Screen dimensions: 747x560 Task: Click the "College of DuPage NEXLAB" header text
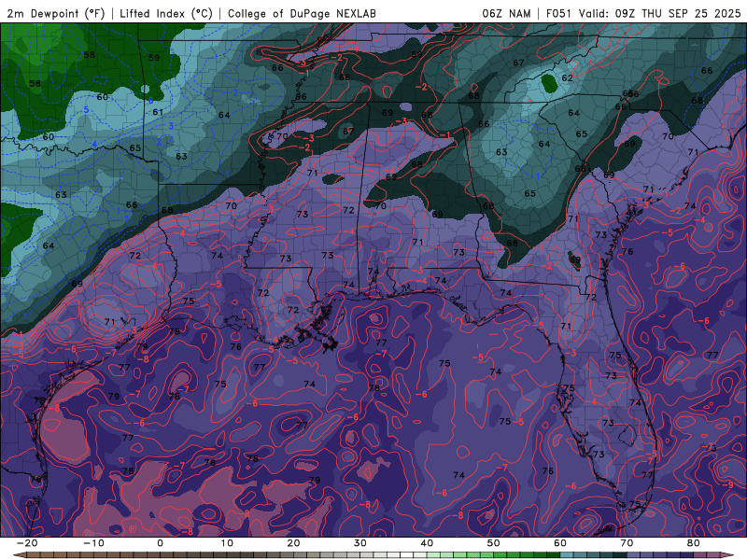point(302,14)
